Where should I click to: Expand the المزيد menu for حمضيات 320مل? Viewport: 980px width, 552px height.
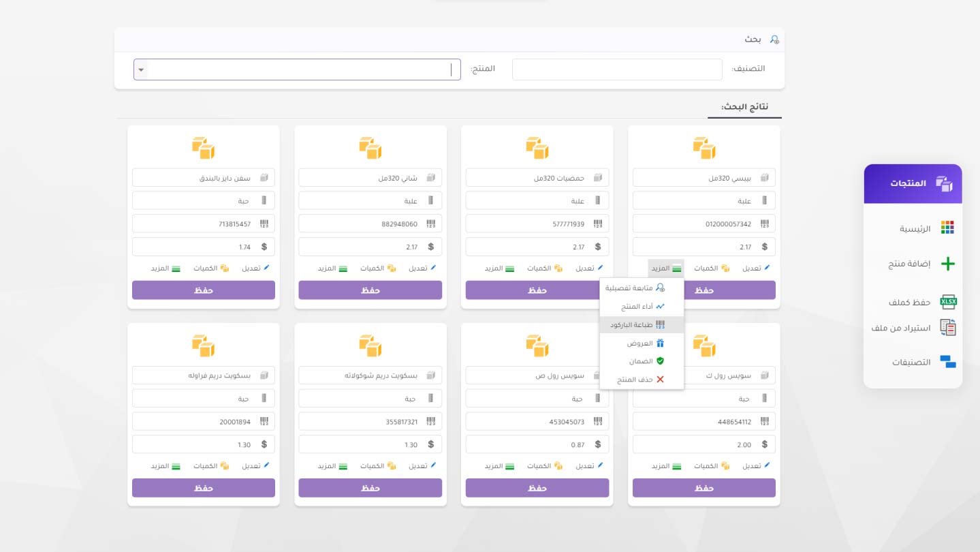(499, 269)
